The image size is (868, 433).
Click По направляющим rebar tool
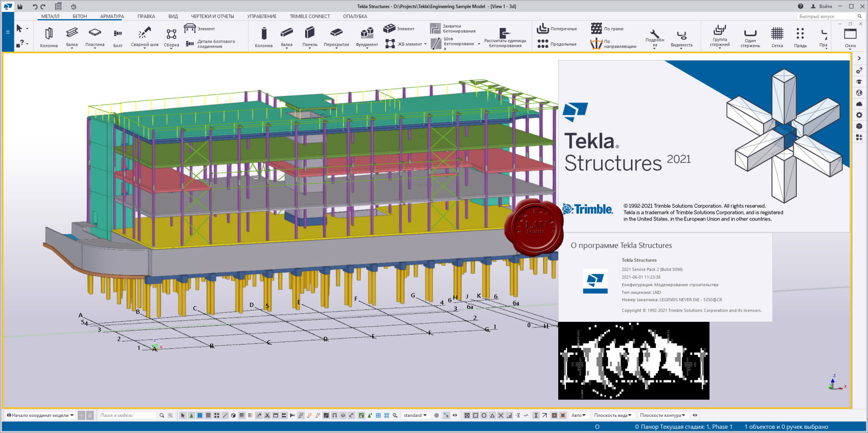(x=613, y=44)
